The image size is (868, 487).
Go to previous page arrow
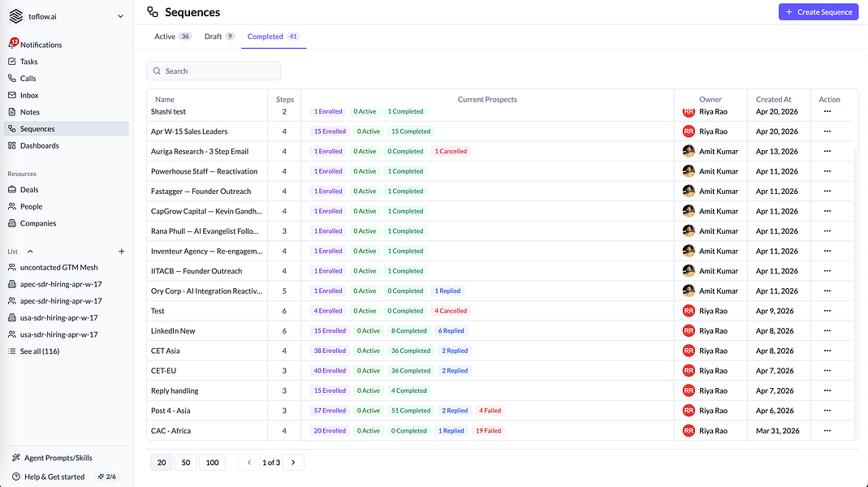click(x=249, y=463)
